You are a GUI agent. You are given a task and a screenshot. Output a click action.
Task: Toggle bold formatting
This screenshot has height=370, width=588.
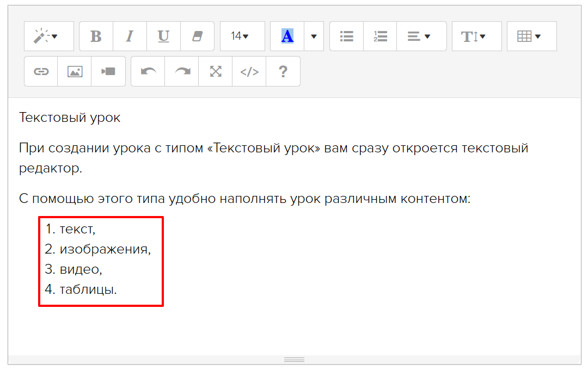coord(96,36)
